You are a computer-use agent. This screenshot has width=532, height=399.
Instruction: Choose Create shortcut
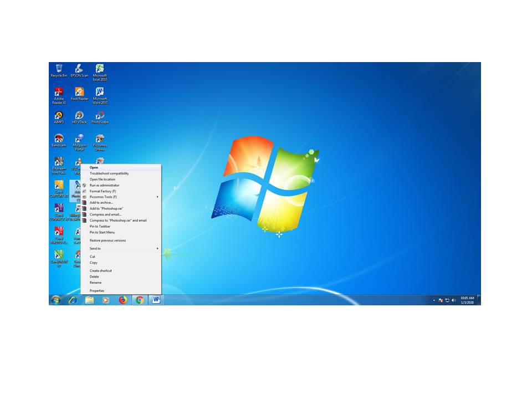[x=121, y=271]
